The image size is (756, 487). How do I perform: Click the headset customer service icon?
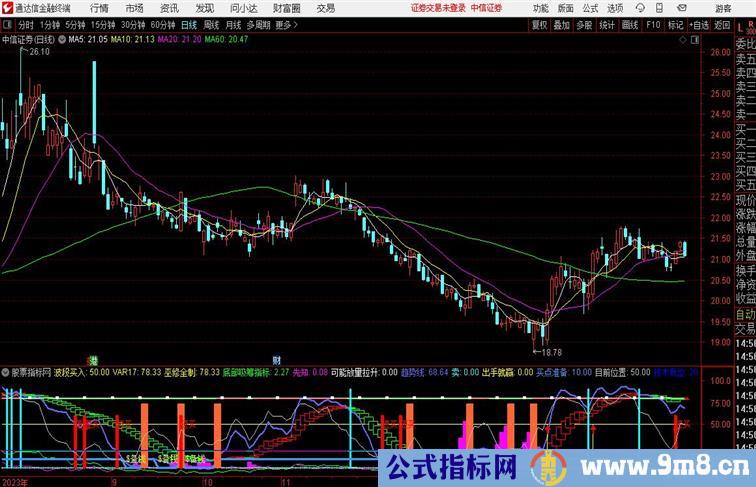[x=643, y=7]
